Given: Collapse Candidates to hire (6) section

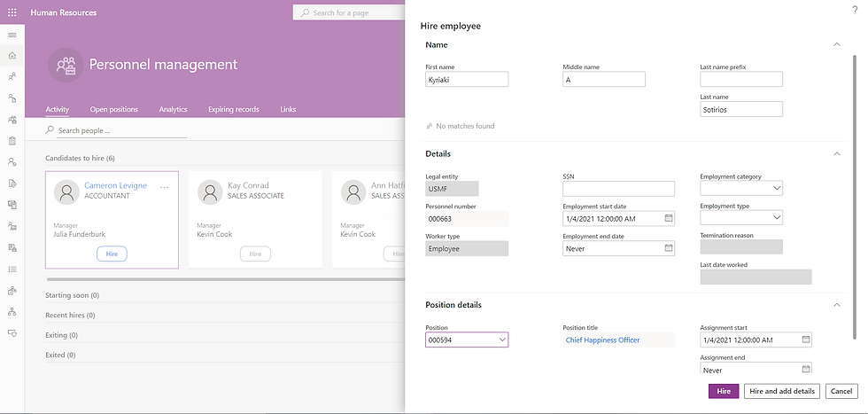Looking at the screenshot, I should 81,159.
